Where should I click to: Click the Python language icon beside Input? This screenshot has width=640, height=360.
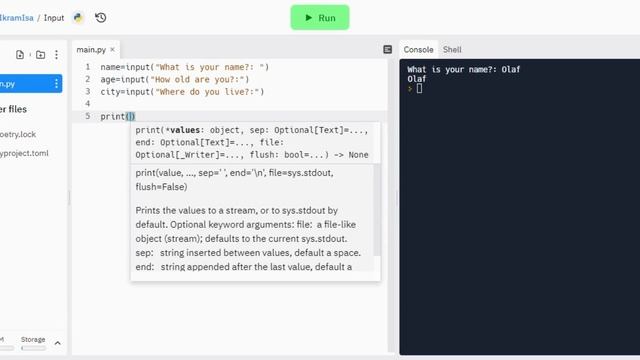[x=78, y=18]
